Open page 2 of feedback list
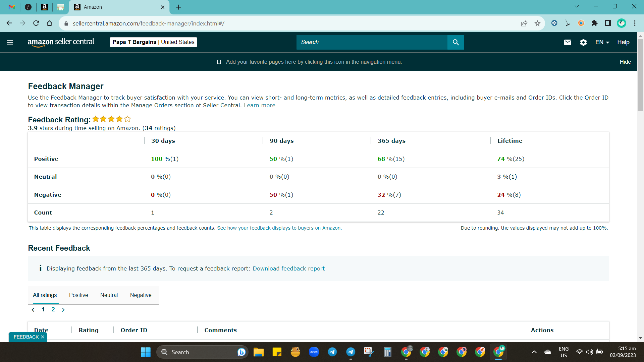The height and width of the screenshot is (362, 644). coord(53,309)
